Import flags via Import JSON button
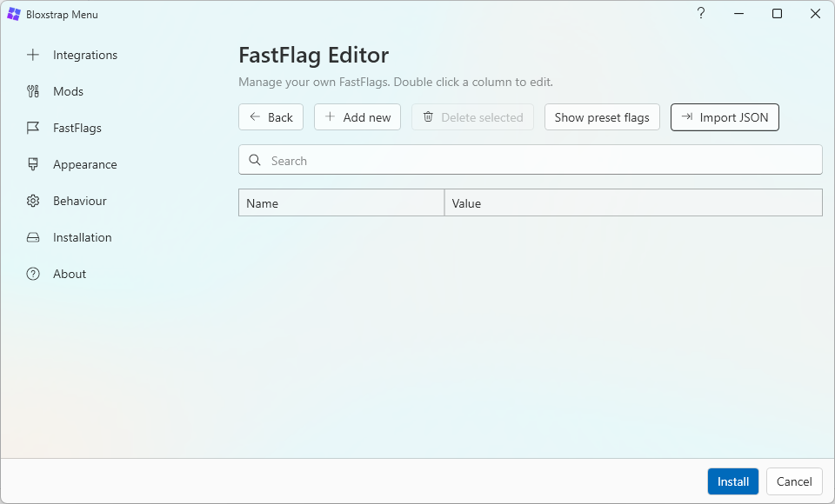The image size is (835, 504). coord(725,117)
